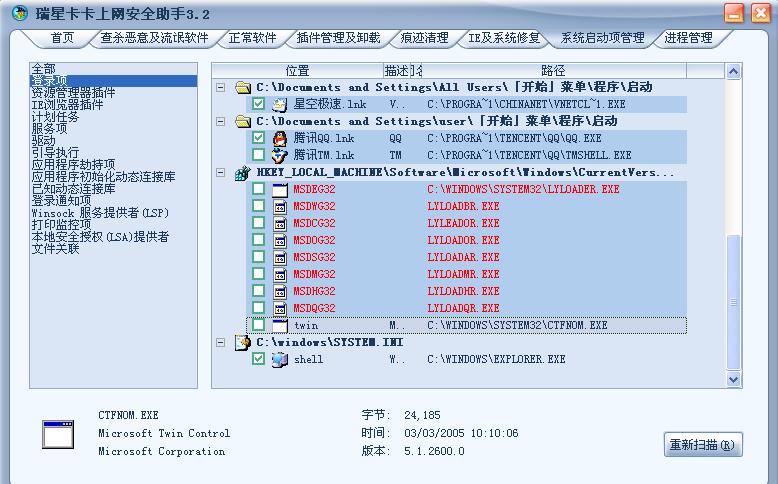Click the MSDMG32 entry icon

280,274
